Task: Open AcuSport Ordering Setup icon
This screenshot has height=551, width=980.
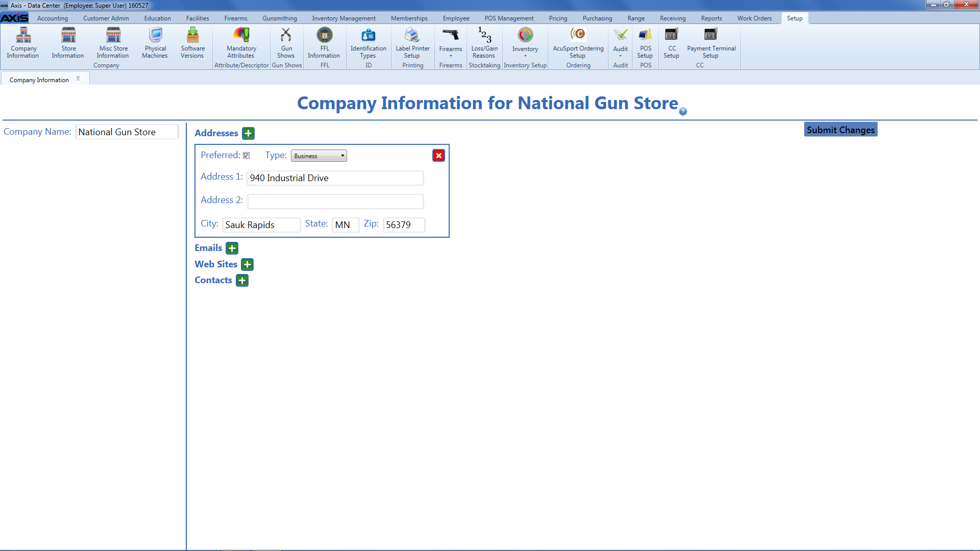Action: tap(578, 43)
